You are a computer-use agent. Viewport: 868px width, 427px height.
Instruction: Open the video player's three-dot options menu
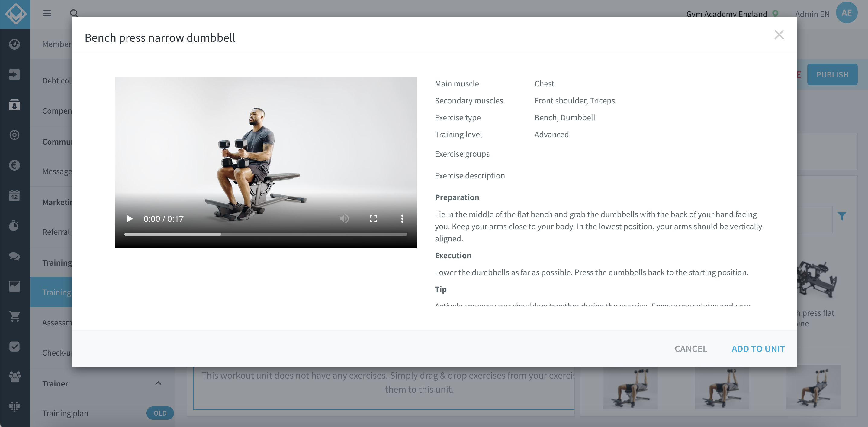tap(402, 219)
